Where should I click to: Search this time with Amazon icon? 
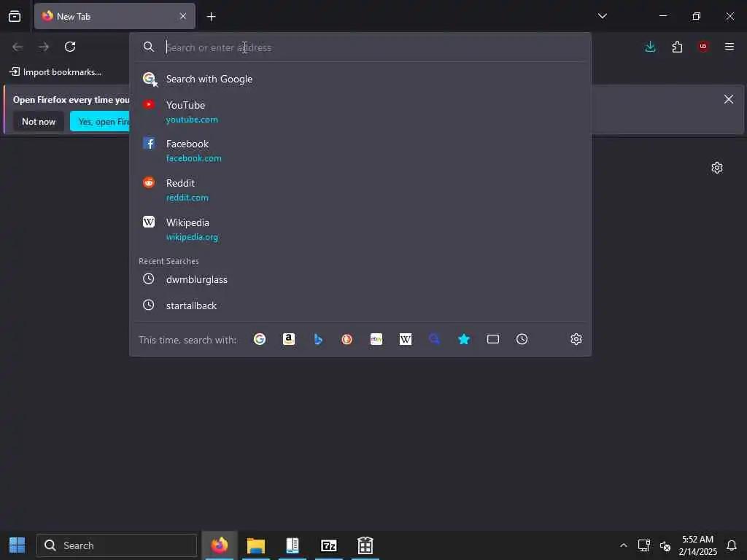tap(289, 339)
